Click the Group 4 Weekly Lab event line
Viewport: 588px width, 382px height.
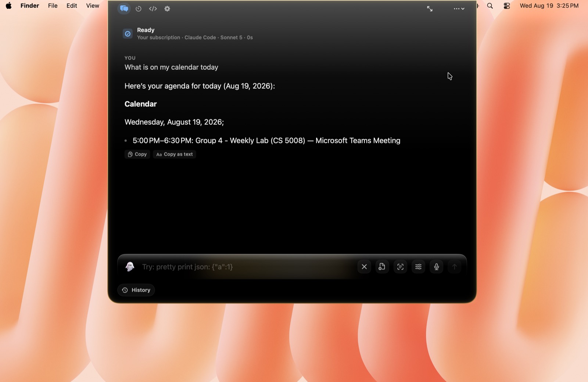coord(266,141)
